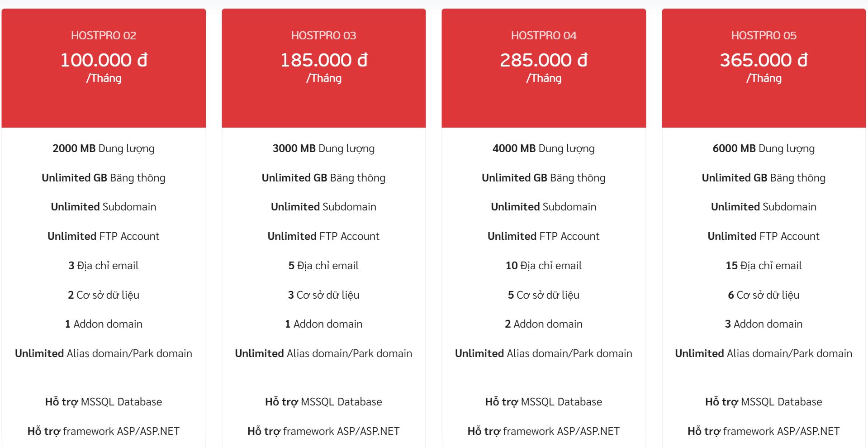Viewport: 868px width, 448px height.
Task: Click the HOSTPRO 05 plan title
Action: [764, 35]
